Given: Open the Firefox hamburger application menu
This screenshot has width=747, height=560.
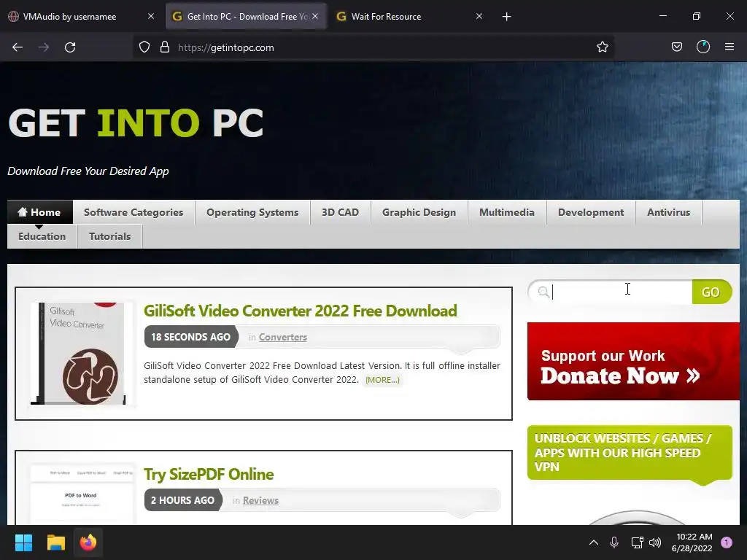Looking at the screenshot, I should click(x=729, y=47).
